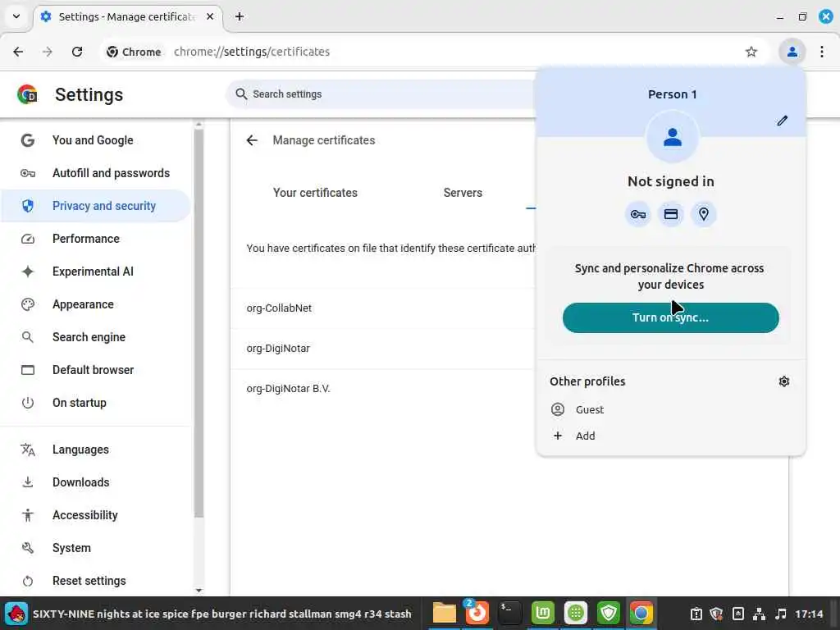Click the browser forward arrow
This screenshot has width=840, height=630.
48,52
